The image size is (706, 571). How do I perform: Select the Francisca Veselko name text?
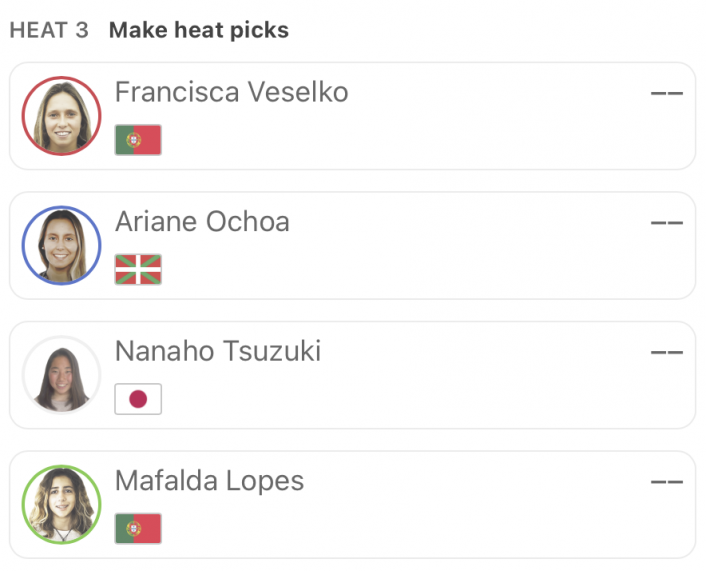click(x=231, y=92)
